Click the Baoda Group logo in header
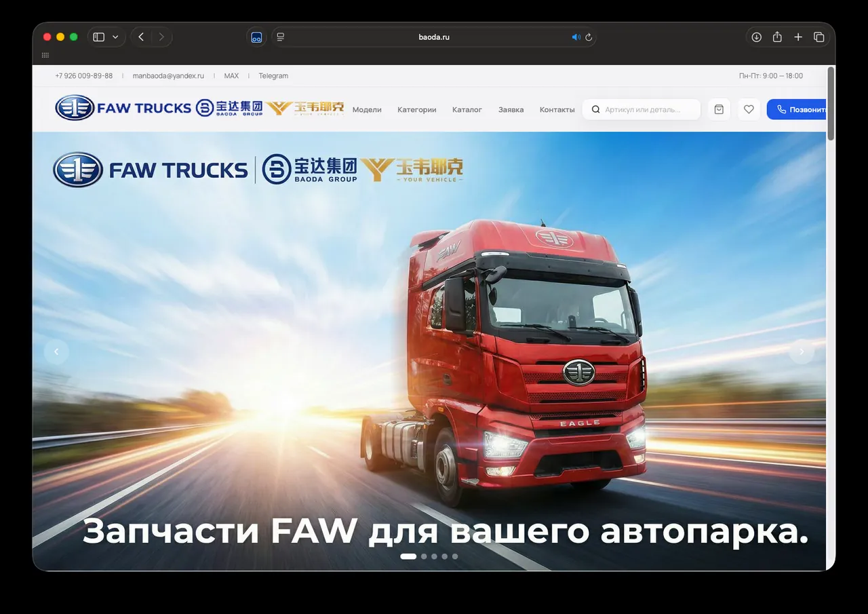 pyautogui.click(x=229, y=108)
